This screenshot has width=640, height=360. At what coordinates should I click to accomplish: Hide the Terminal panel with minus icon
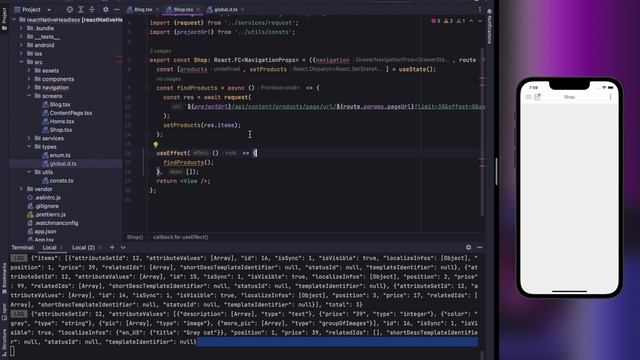[x=479, y=247]
